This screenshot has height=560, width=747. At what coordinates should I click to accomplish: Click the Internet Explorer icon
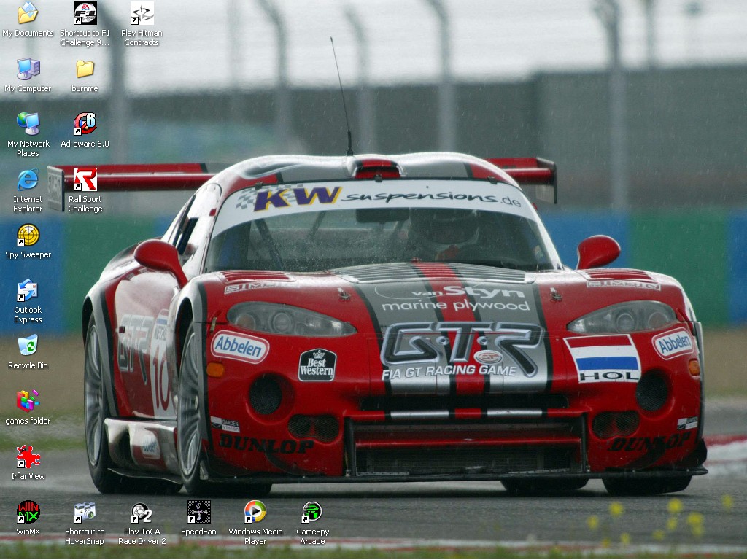pos(28,179)
